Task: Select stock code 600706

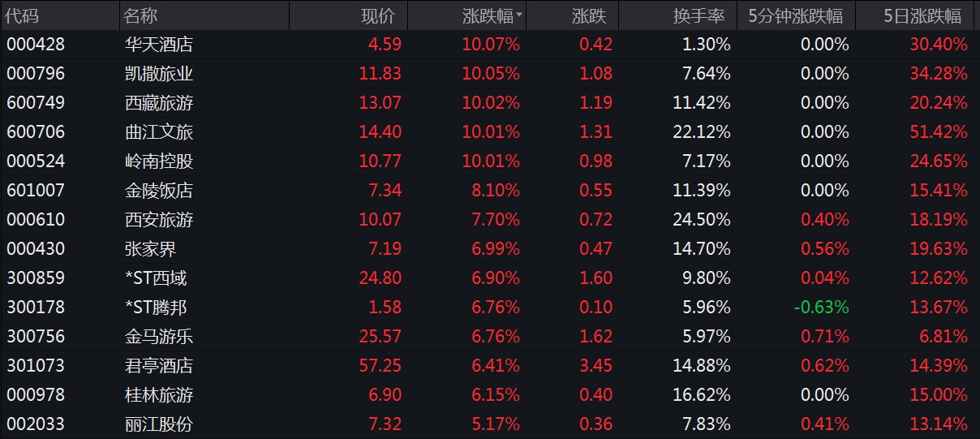Action: click(36, 132)
